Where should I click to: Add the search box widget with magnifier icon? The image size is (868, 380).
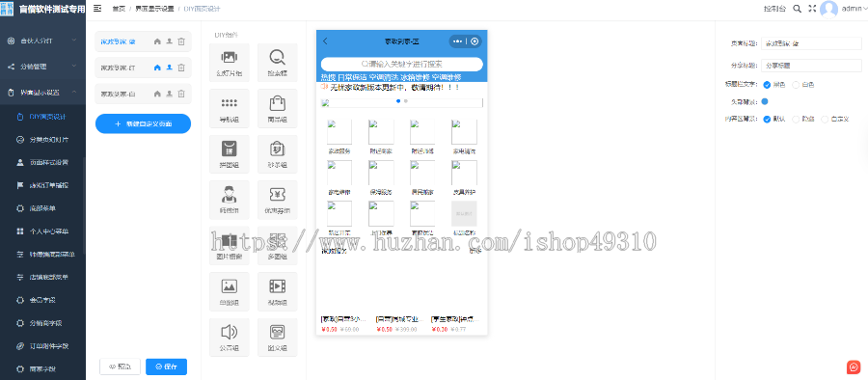pos(278,62)
